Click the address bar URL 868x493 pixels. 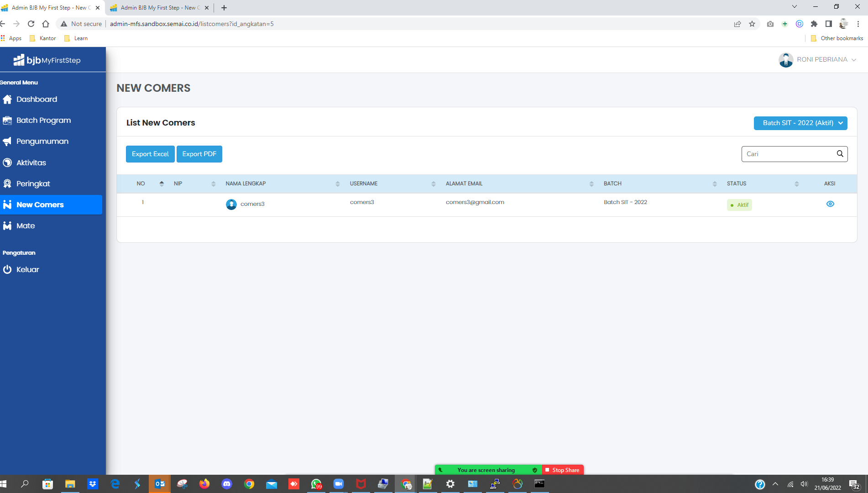[192, 24]
